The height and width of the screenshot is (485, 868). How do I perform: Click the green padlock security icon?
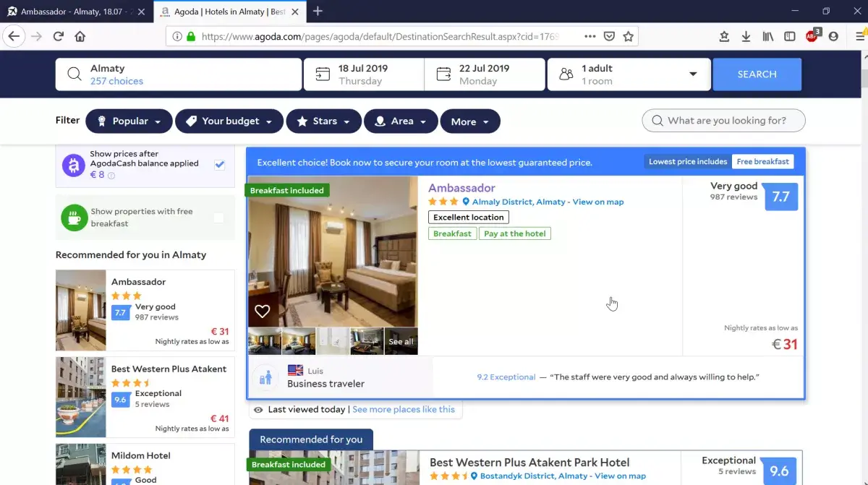pyautogui.click(x=191, y=37)
